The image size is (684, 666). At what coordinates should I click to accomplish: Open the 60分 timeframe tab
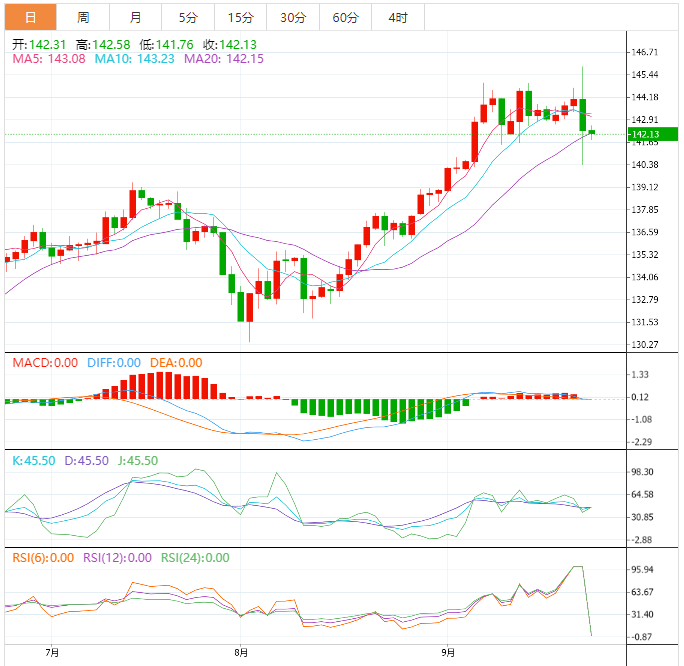(345, 18)
